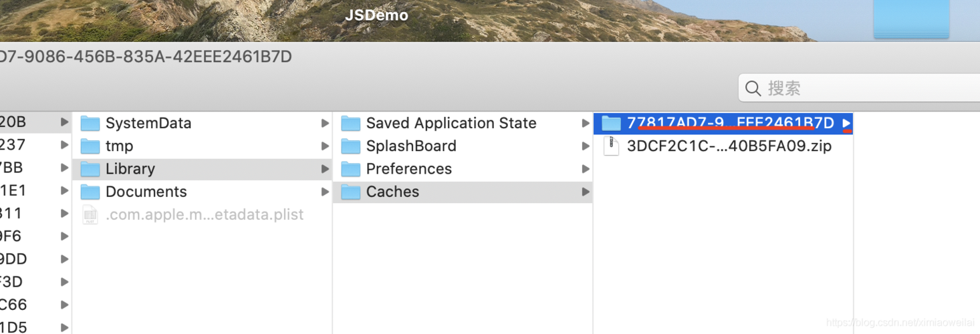The height and width of the screenshot is (334, 980).
Task: Expand the row ending in 9DD
Action: [64, 259]
